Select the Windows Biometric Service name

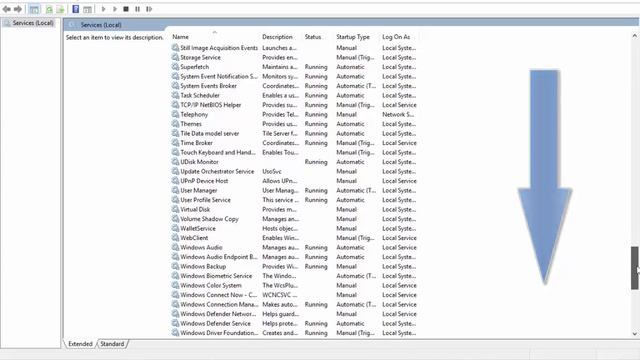coord(216,276)
